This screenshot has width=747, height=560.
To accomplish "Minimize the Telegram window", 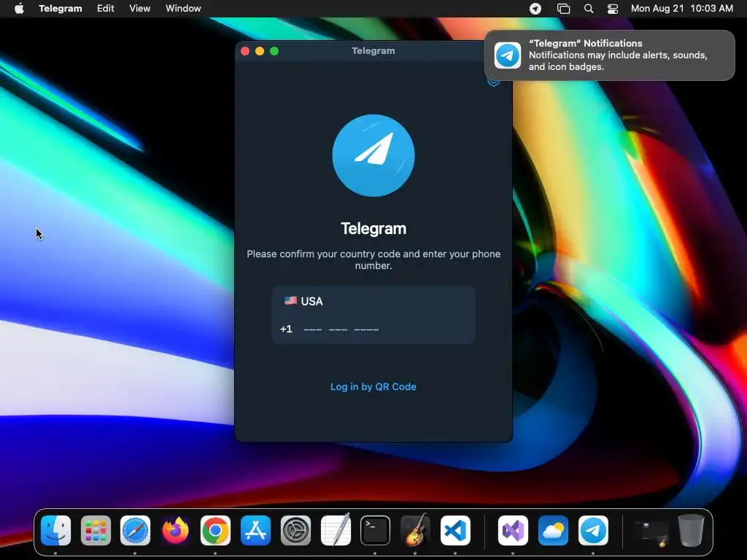I will point(260,51).
